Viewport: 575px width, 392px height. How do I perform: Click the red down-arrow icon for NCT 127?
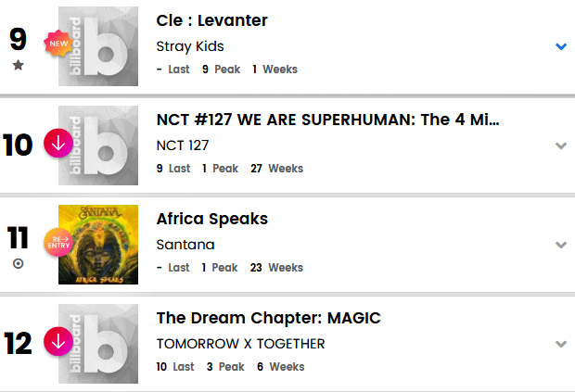pos(58,145)
